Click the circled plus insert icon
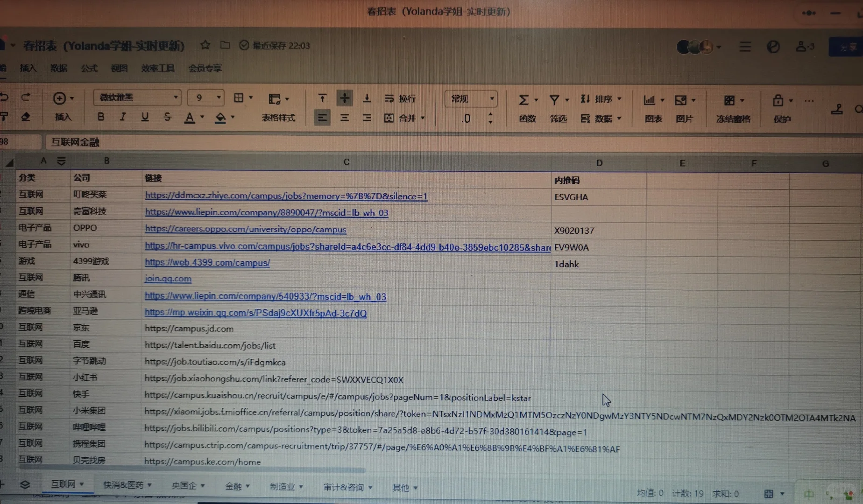The height and width of the screenshot is (504, 863). (59, 98)
